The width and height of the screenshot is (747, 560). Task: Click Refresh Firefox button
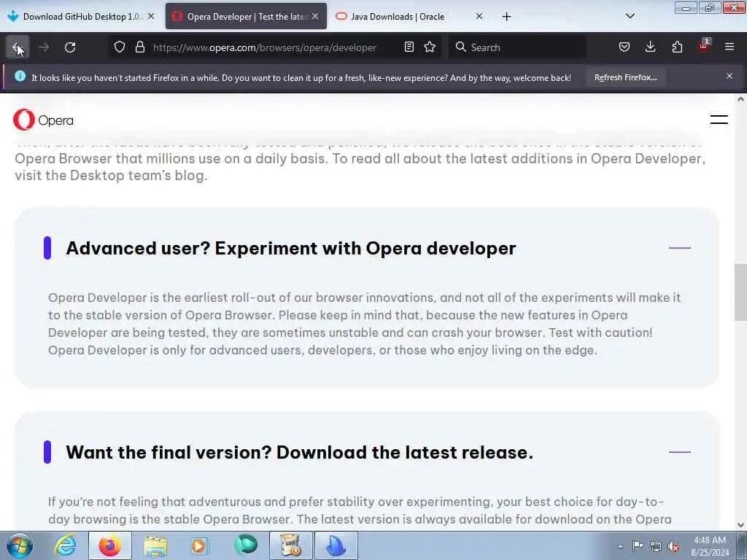click(625, 77)
